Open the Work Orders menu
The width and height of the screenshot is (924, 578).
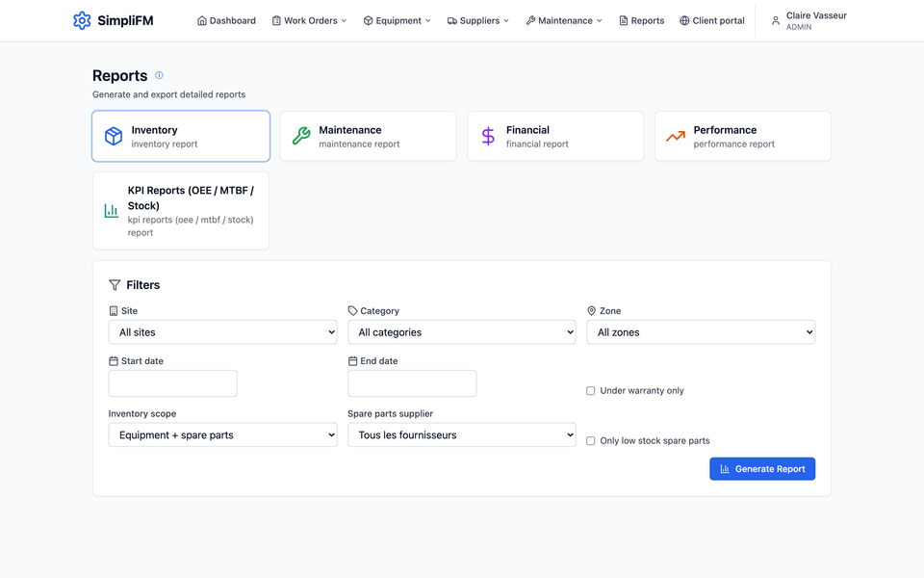pos(309,20)
